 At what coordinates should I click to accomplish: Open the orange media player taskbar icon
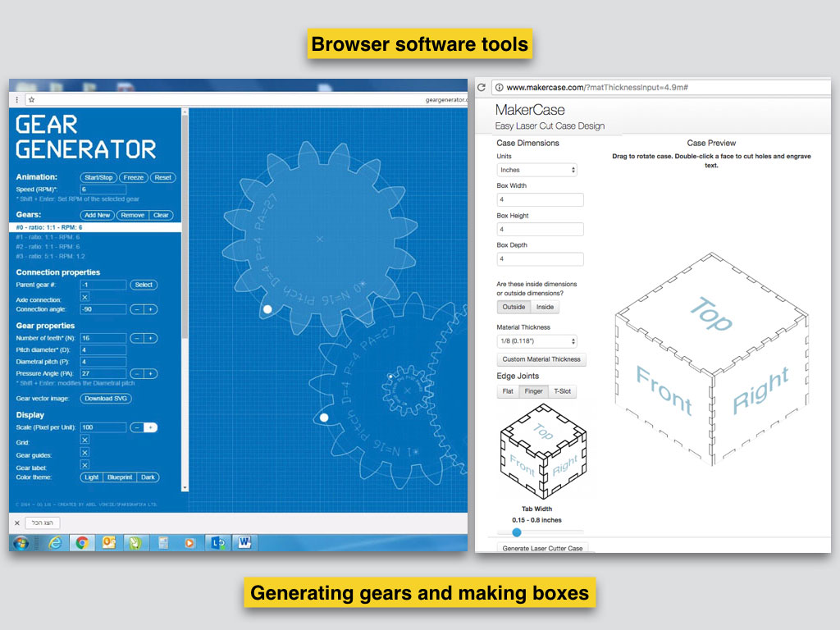click(189, 543)
